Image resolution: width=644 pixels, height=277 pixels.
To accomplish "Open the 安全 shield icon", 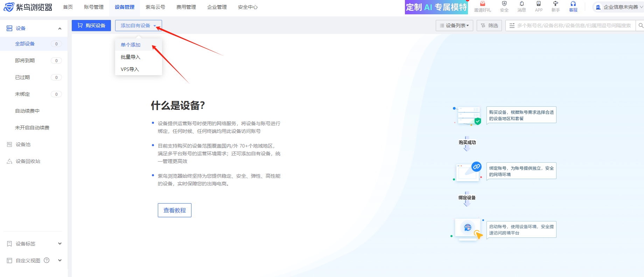I will (x=504, y=4).
